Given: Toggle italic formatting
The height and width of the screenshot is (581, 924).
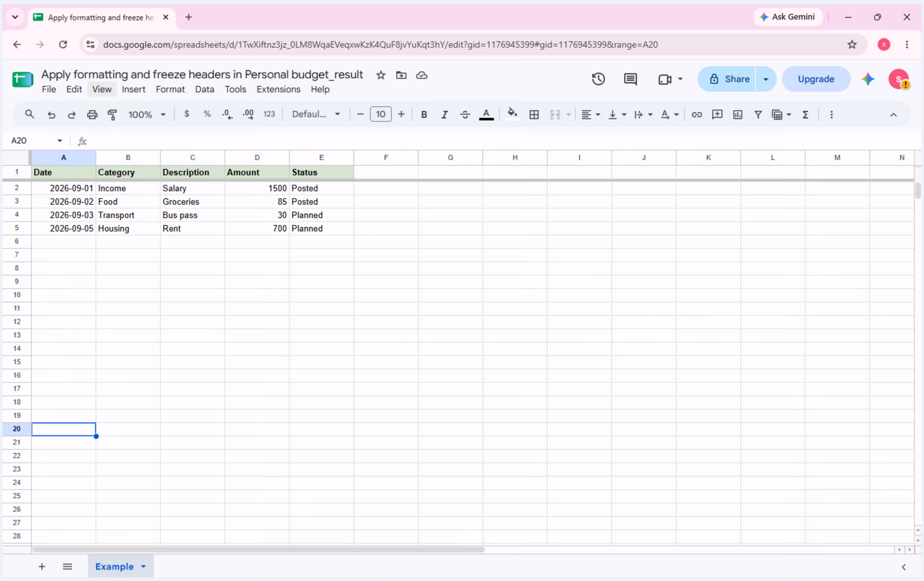Looking at the screenshot, I should (445, 114).
